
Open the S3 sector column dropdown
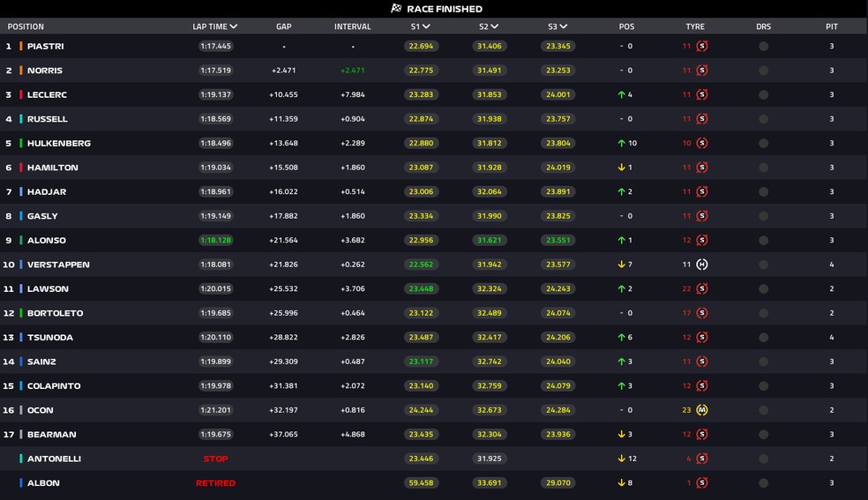point(564,26)
